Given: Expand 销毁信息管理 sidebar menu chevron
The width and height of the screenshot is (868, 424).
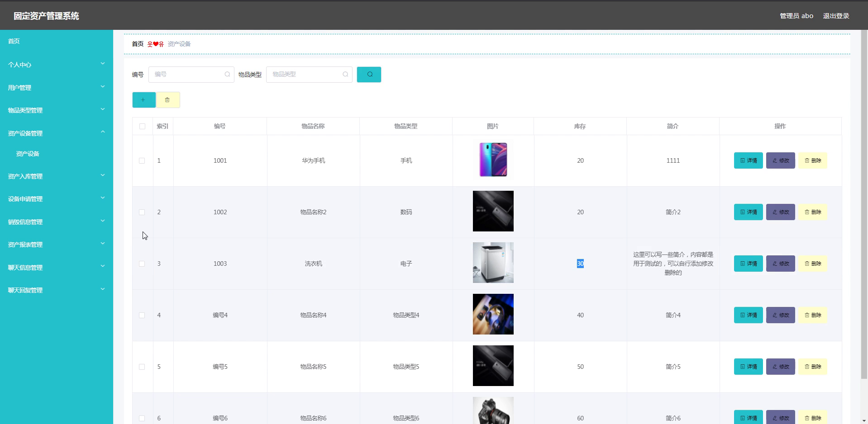Looking at the screenshot, I should click(x=103, y=221).
